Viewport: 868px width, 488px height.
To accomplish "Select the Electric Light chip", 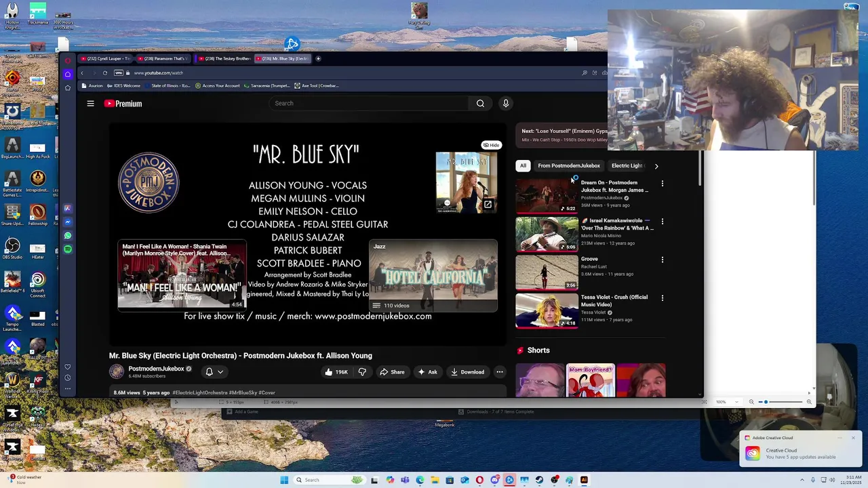I will click(627, 165).
